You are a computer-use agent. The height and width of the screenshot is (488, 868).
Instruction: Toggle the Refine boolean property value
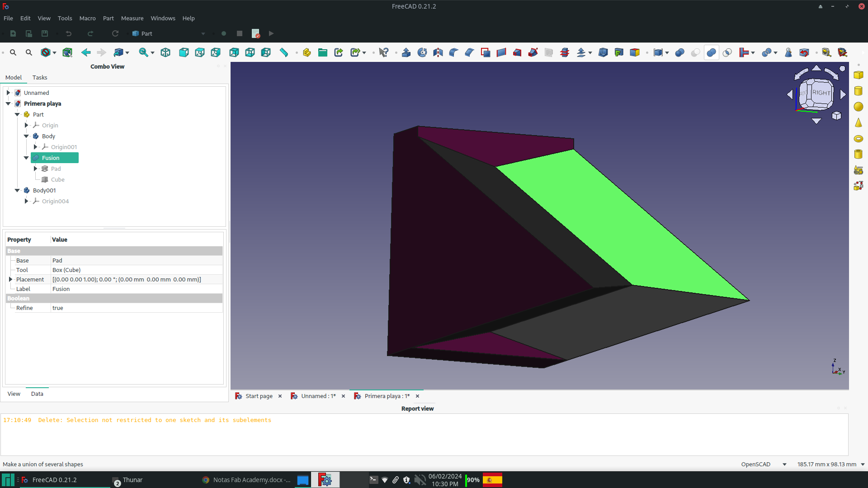point(58,307)
